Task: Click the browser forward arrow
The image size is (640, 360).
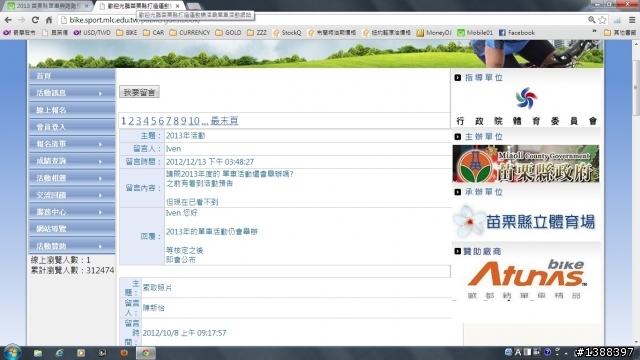Action: [x=22, y=20]
